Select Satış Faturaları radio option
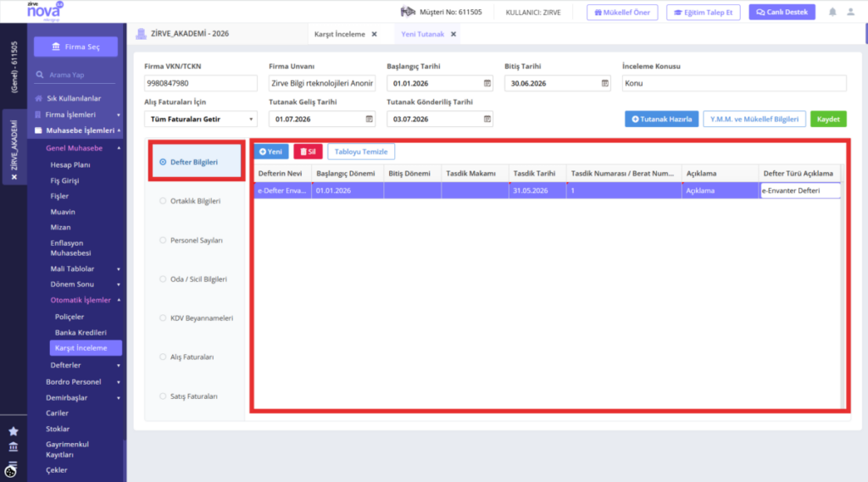 click(163, 396)
